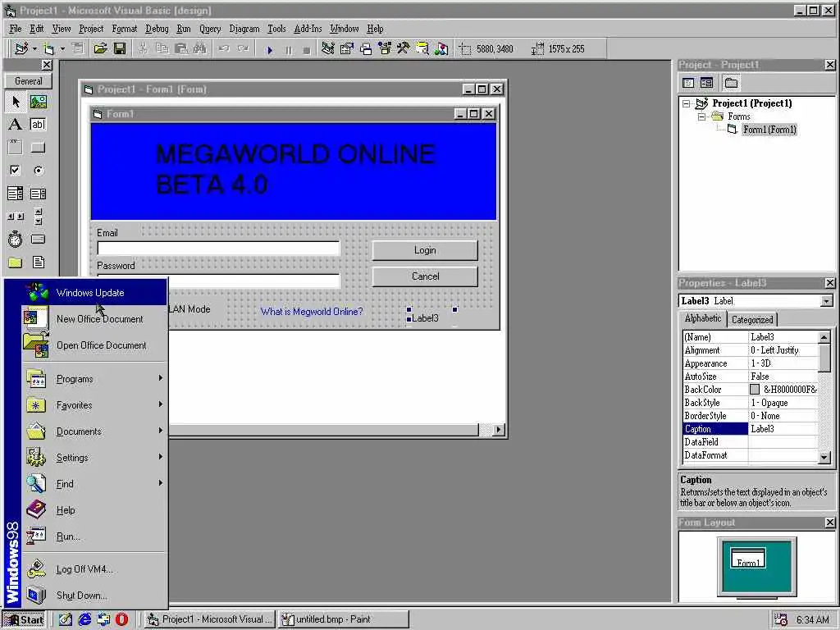840x630 pixels.
Task: Expand Programs in the Start menu
Action: coord(95,379)
